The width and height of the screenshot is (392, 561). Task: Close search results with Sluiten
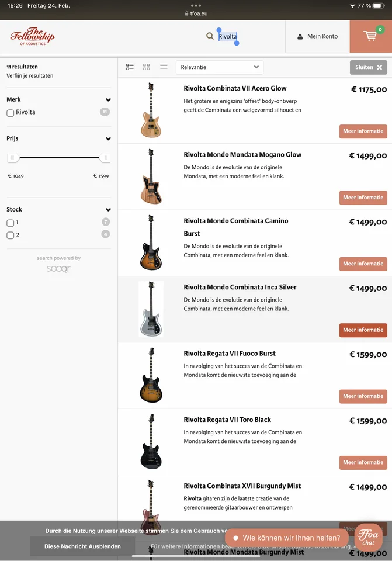pos(368,67)
